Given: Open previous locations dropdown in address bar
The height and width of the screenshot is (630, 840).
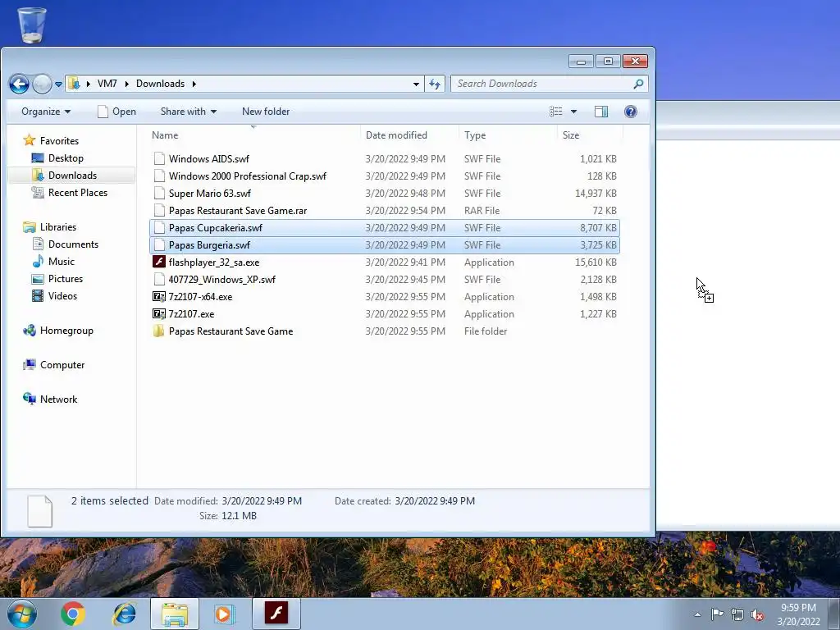Looking at the screenshot, I should click(416, 84).
